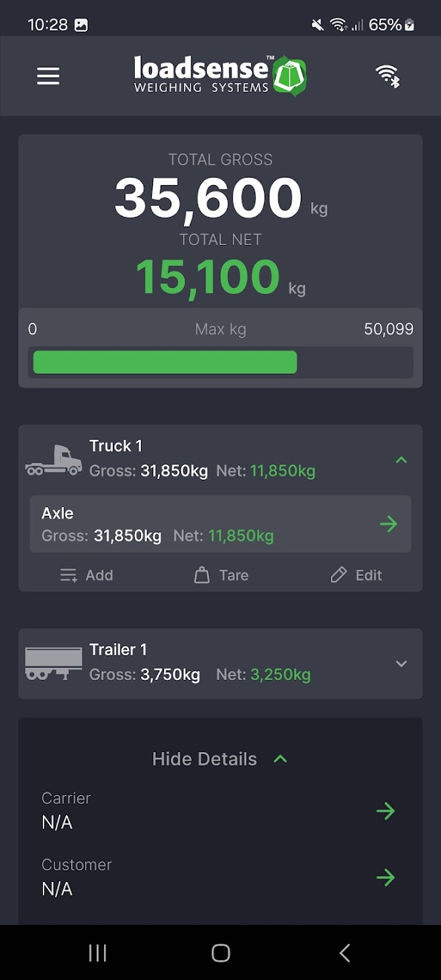Click the green max weight progress bar

click(x=165, y=362)
